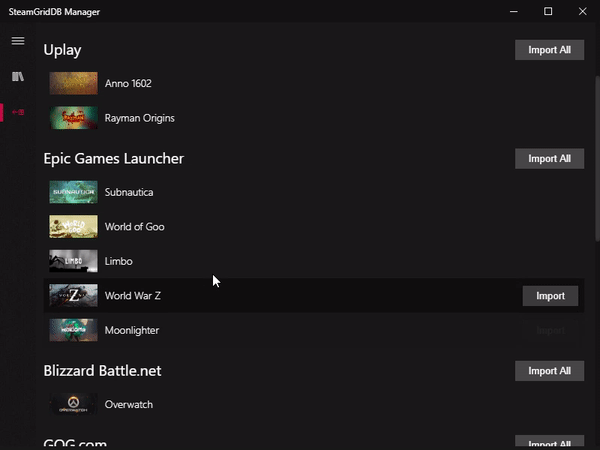This screenshot has height=450, width=600.
Task: Select the World War Z title
Action: (x=133, y=296)
